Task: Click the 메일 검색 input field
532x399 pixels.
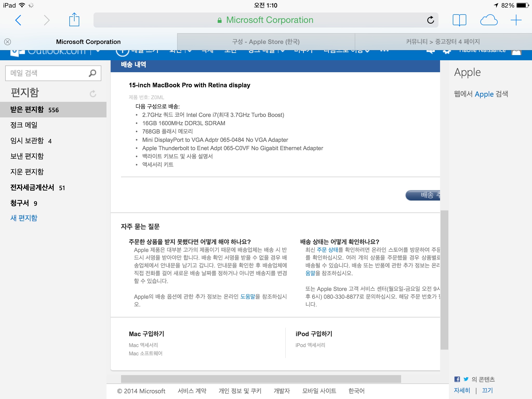Action: click(x=47, y=73)
